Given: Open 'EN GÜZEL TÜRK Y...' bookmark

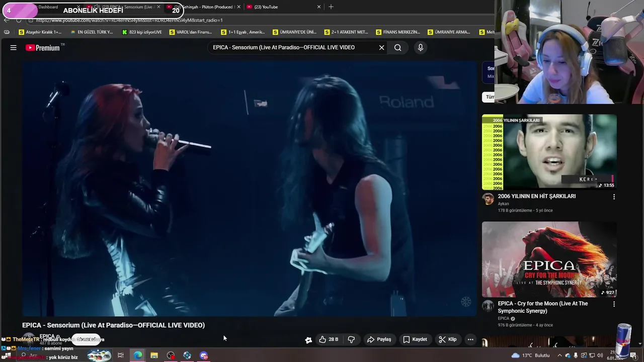Looking at the screenshot, I should tap(92, 32).
